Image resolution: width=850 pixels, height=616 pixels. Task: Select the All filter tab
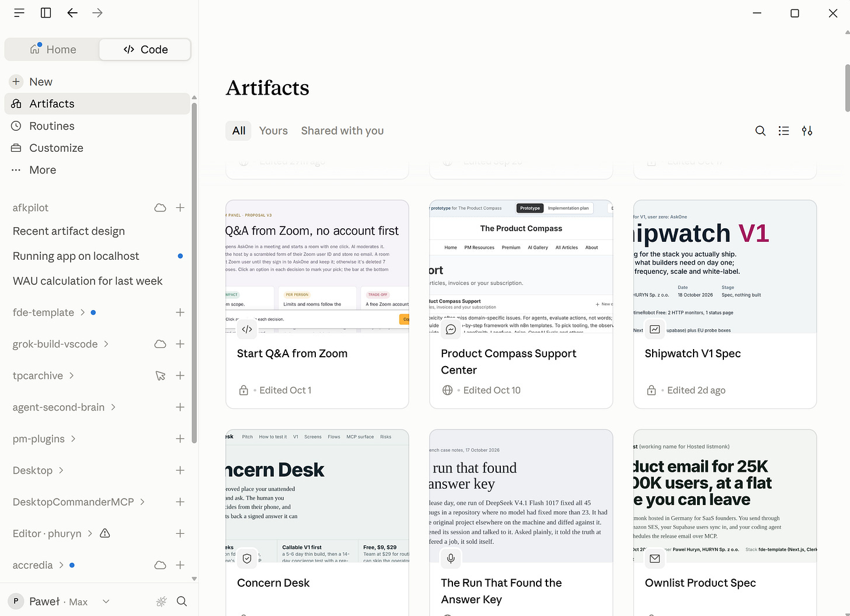click(x=238, y=131)
